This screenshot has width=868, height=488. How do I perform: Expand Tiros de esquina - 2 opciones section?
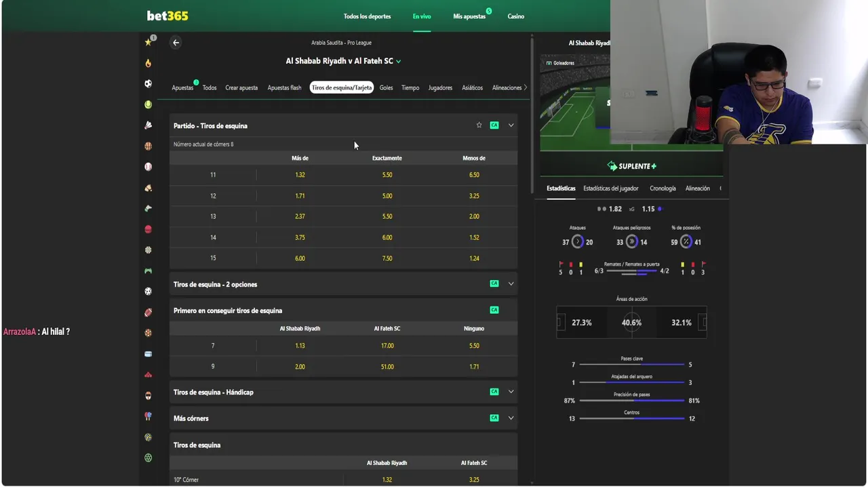(x=511, y=284)
